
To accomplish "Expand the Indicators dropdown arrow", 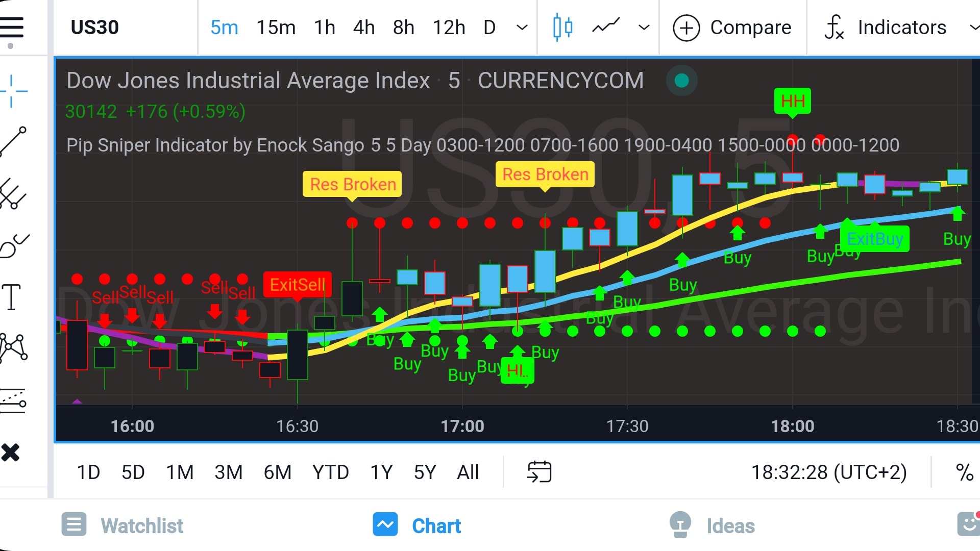I will [x=974, y=28].
